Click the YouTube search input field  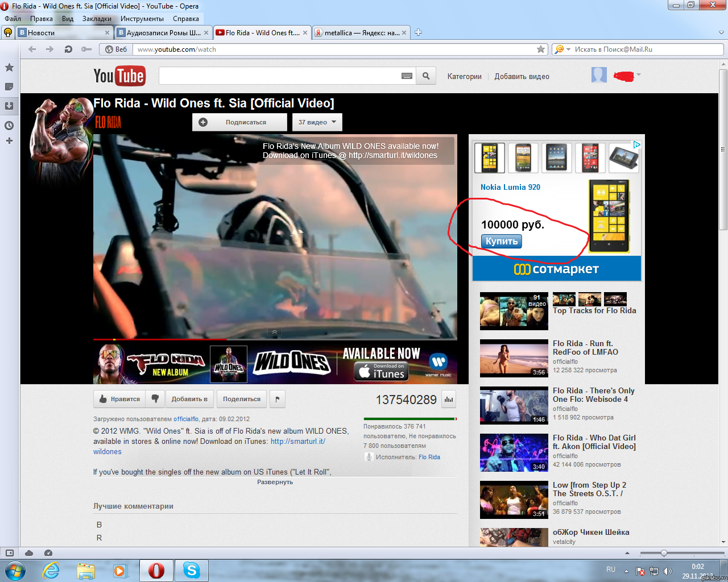279,76
